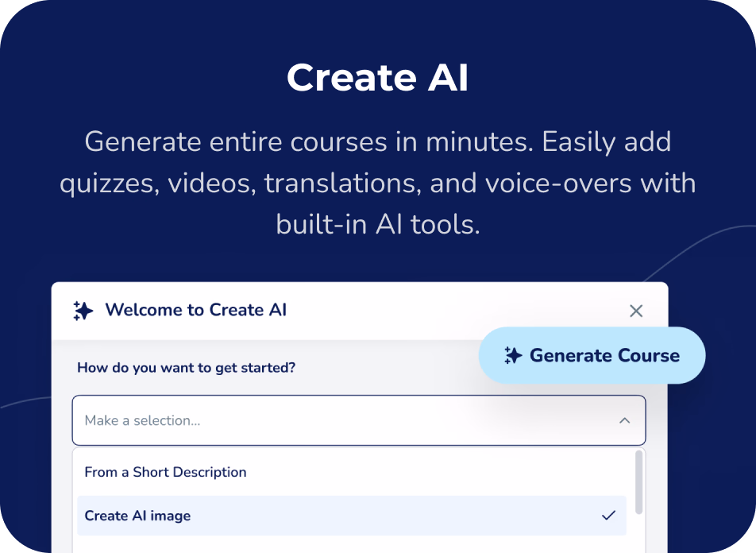Click the Welcome to Create AI title
Image resolution: width=756 pixels, height=553 pixels.
[x=195, y=310]
